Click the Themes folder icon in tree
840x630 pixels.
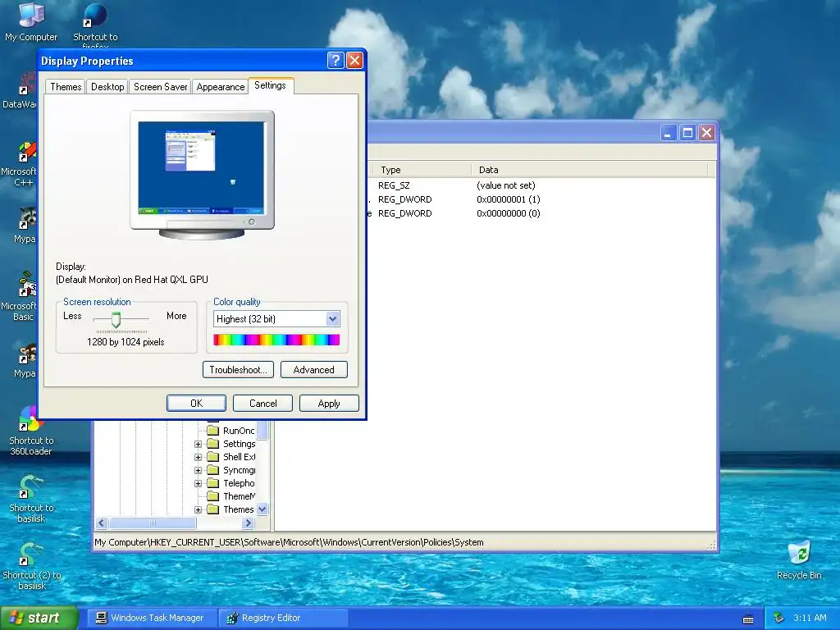pos(213,509)
